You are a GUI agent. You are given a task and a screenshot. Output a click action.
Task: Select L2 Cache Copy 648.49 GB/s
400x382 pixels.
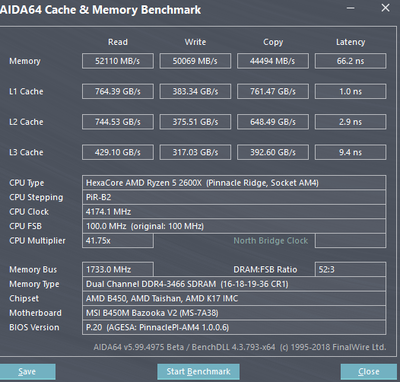(273, 122)
